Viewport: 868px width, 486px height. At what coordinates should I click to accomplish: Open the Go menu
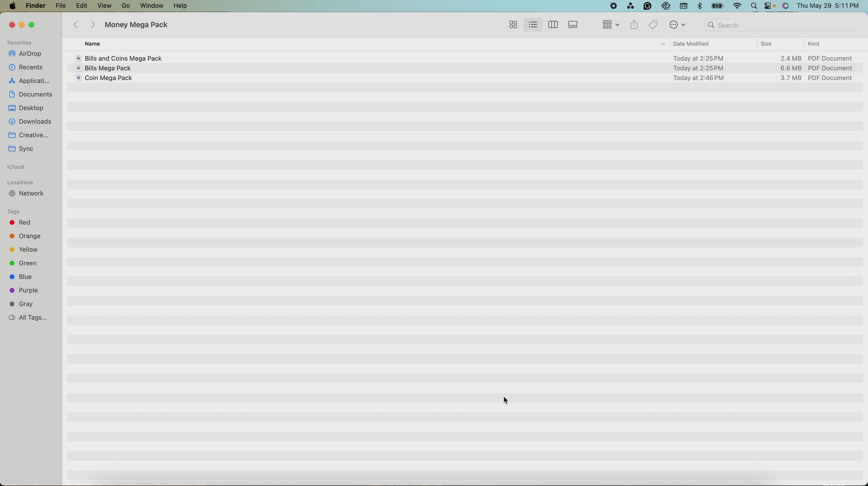click(125, 6)
